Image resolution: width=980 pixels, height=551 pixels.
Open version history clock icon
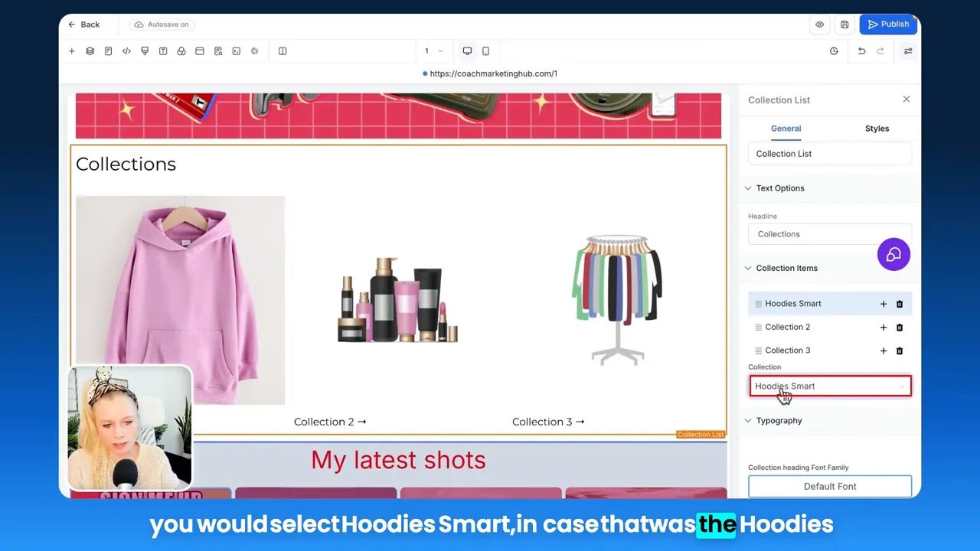click(834, 51)
